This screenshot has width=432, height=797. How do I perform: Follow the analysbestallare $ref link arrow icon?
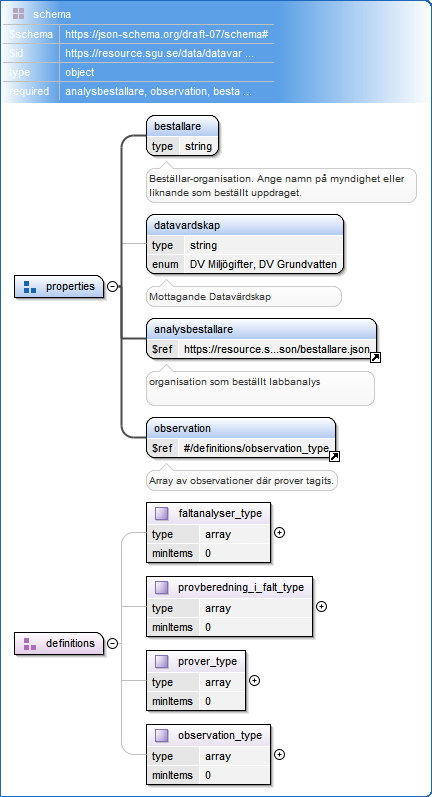pos(376,358)
